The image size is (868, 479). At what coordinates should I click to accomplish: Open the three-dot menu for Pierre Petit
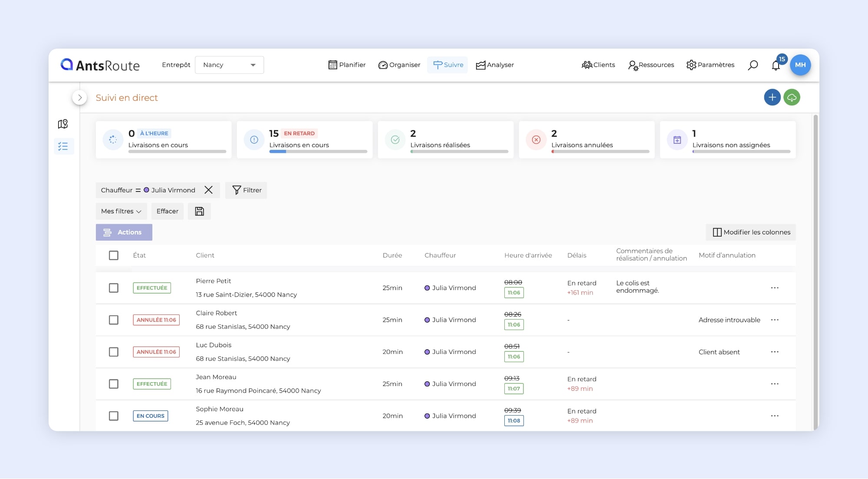coord(775,288)
